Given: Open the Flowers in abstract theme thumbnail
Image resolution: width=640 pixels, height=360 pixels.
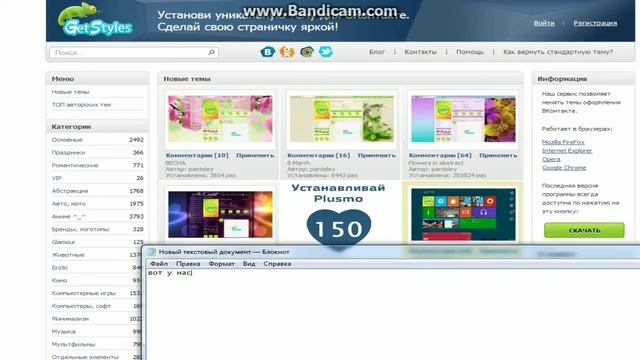Looking at the screenshot, I should coord(463,119).
